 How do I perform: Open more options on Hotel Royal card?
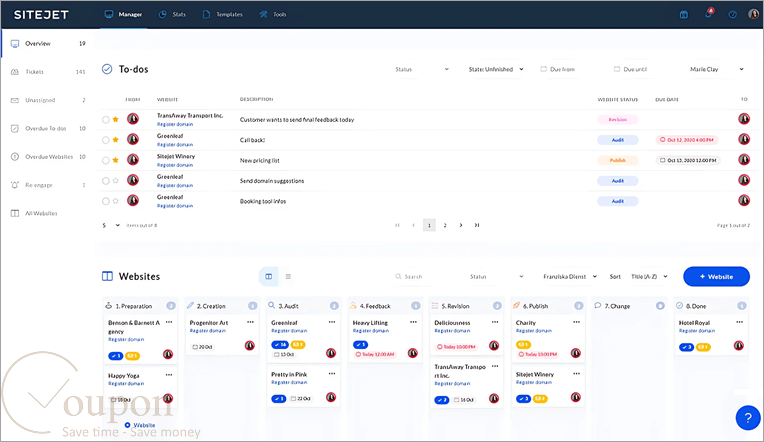click(739, 322)
